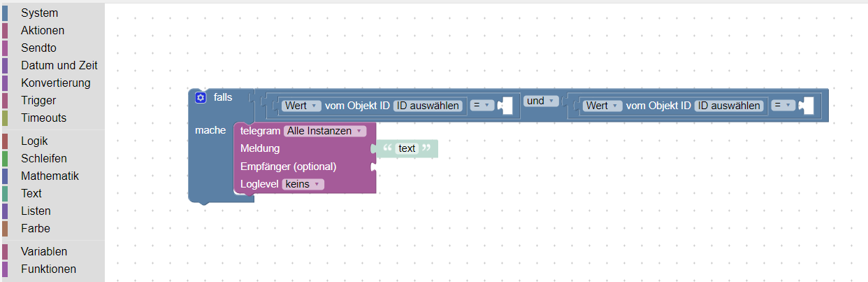Select the telegram label on the purple block

click(x=260, y=131)
